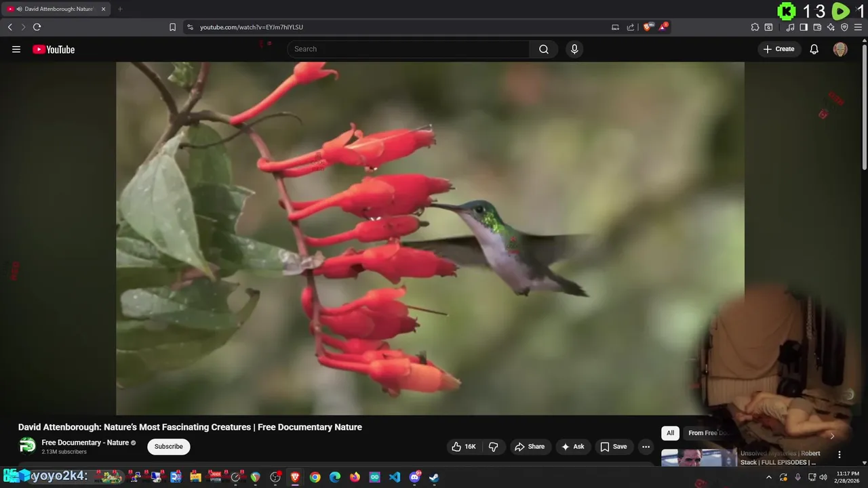Click video title David Attenborough: Nature's Most Fascinating
The width and height of the screenshot is (868, 488).
coord(190,427)
